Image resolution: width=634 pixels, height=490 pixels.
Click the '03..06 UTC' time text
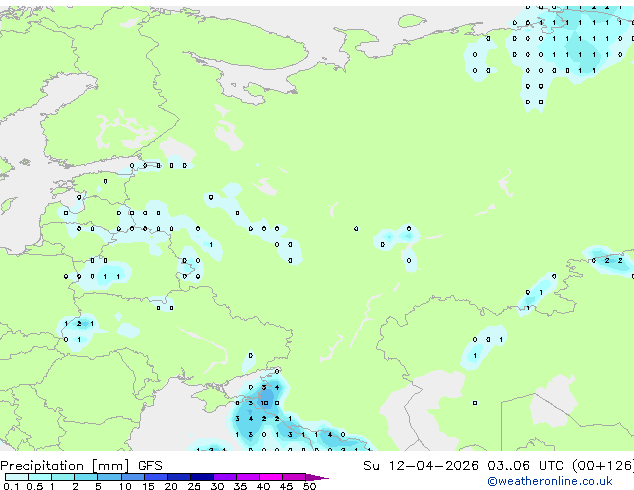point(525,466)
